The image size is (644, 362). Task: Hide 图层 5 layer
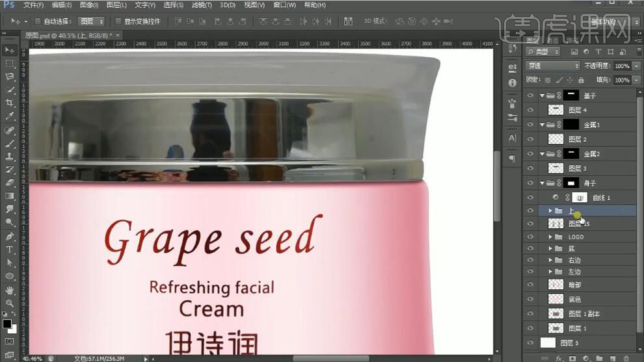click(530, 343)
